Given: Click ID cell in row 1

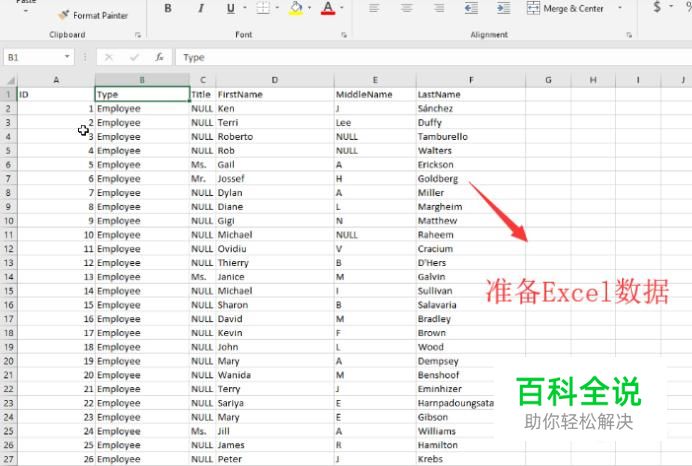Looking at the screenshot, I should coord(56,94).
